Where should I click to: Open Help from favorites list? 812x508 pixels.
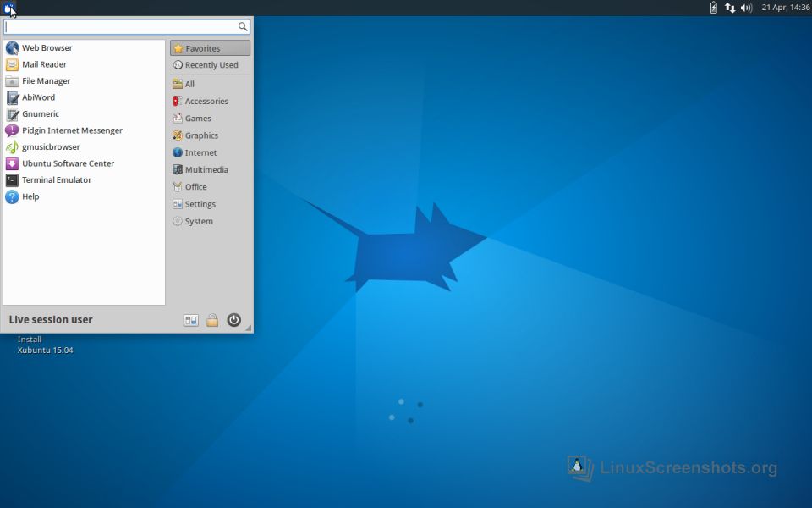pyautogui.click(x=30, y=196)
